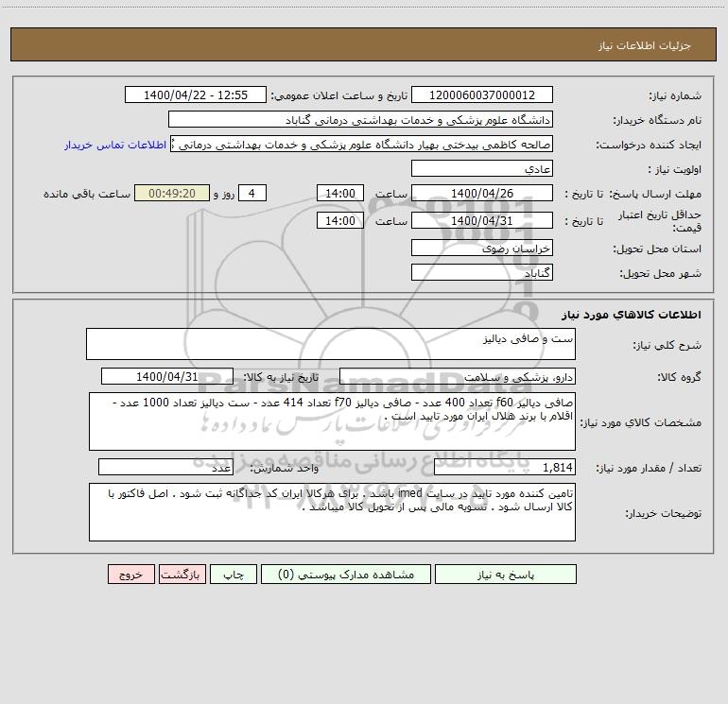
Task: Click the پاسخ به نیاز button
Action: [505, 575]
